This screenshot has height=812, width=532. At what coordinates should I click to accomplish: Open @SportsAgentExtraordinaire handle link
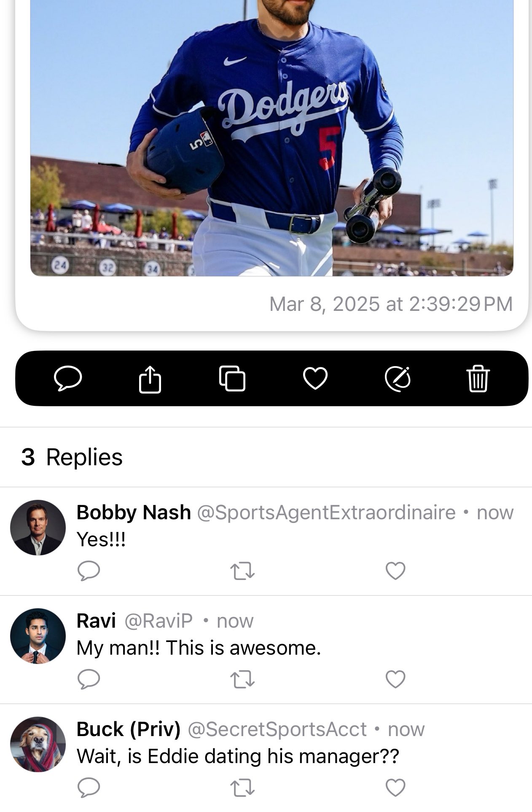tap(326, 513)
